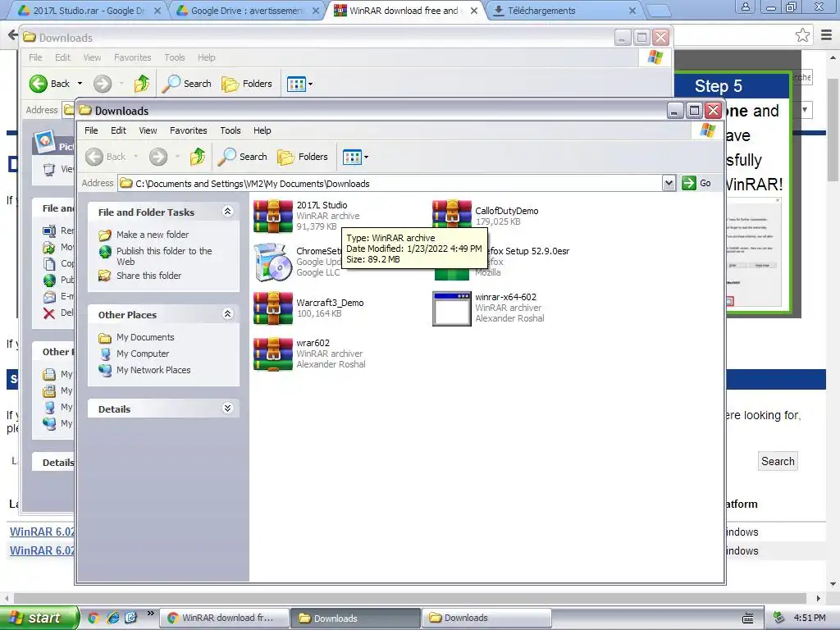Click Up folder icon in rear Downloads window
Viewport: 840px width, 630px height.
pyautogui.click(x=142, y=84)
